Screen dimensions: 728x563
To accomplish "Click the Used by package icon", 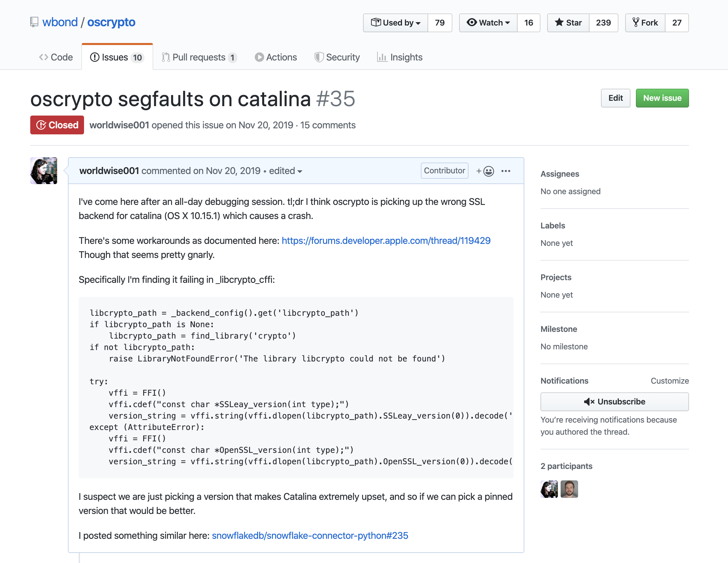I will [376, 23].
